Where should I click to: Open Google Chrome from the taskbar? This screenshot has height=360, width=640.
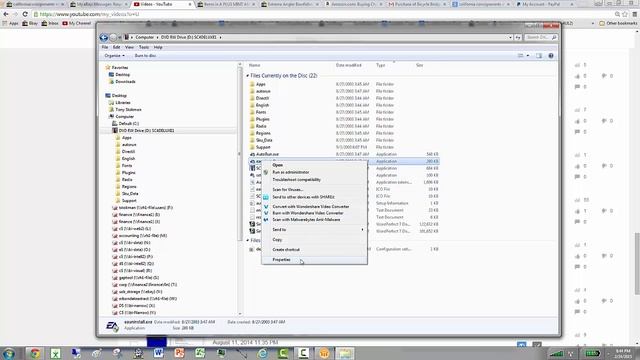tap(35, 353)
